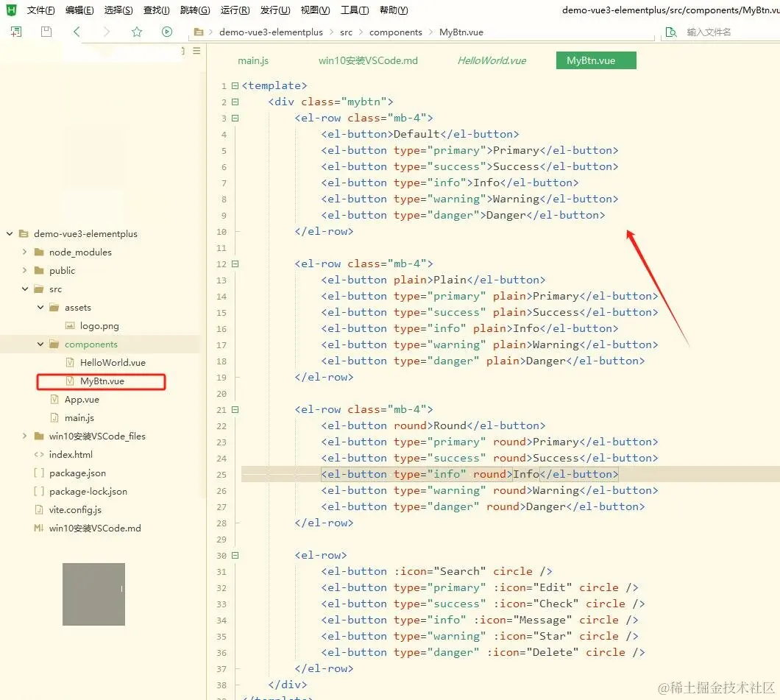Open the 跳转(G) menu
This screenshot has width=780, height=700.
click(x=195, y=10)
